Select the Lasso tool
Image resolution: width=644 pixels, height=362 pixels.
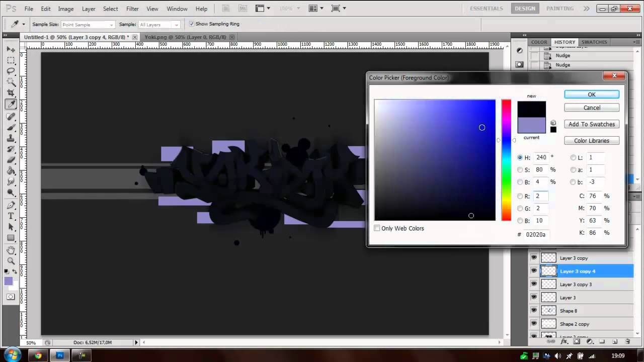(x=11, y=71)
